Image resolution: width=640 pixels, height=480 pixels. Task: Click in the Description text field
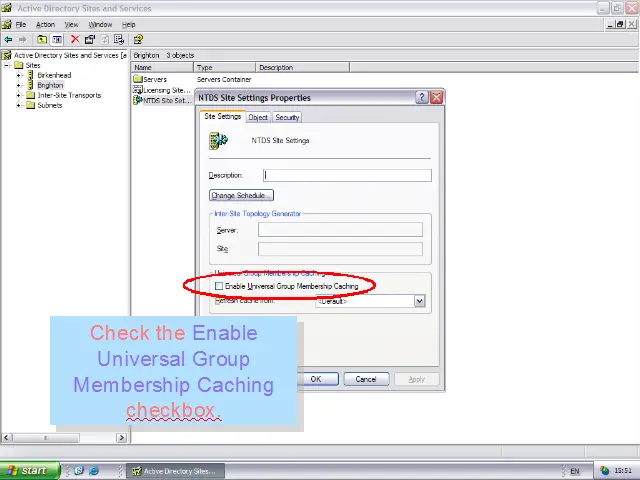point(347,175)
